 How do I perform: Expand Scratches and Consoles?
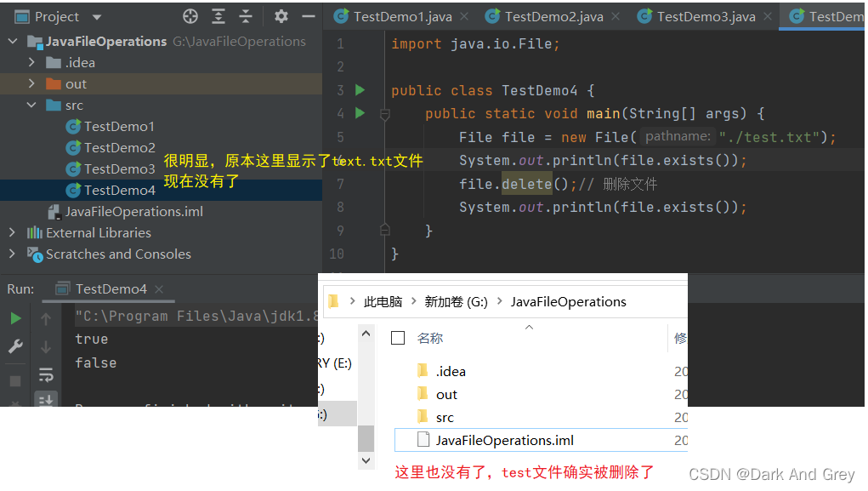(x=14, y=254)
